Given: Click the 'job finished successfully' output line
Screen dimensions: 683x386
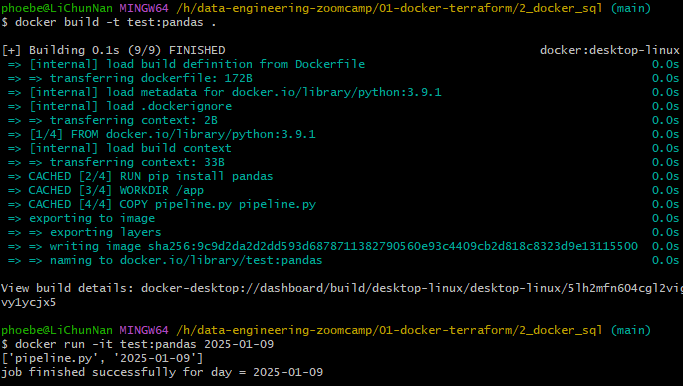Looking at the screenshot, I should click(162, 372).
